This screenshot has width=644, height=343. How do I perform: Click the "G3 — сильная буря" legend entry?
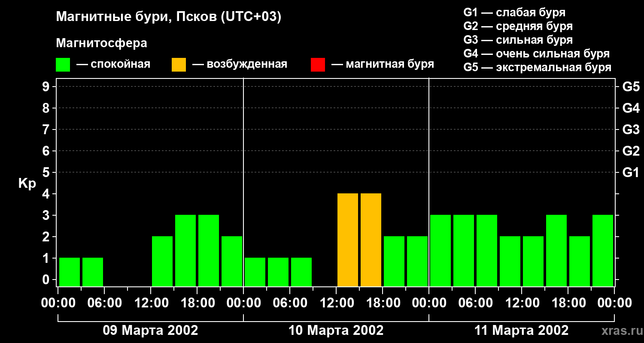(518, 40)
